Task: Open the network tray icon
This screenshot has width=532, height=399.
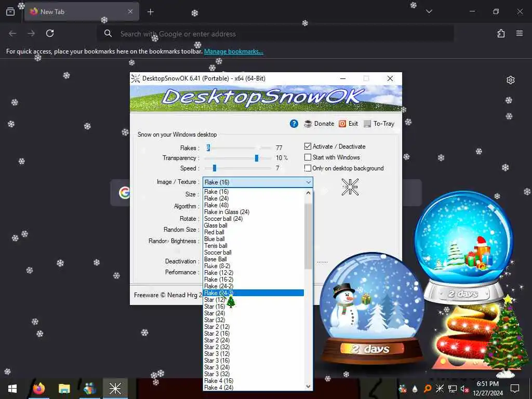Action: pyautogui.click(x=453, y=389)
